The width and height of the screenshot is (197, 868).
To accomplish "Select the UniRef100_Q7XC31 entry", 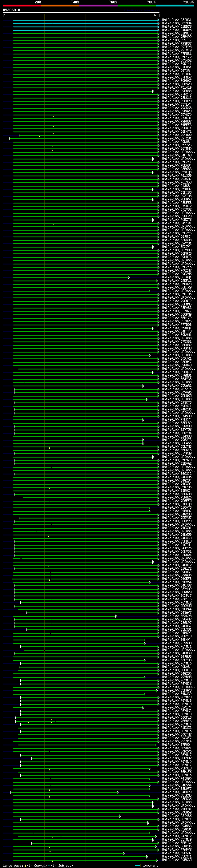I will (x=176, y=118).
